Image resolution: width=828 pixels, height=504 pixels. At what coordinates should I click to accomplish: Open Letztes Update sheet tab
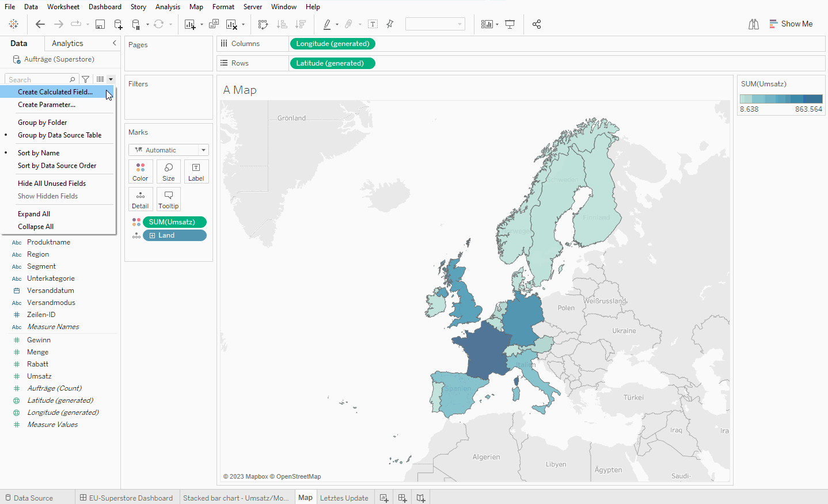[x=344, y=498]
